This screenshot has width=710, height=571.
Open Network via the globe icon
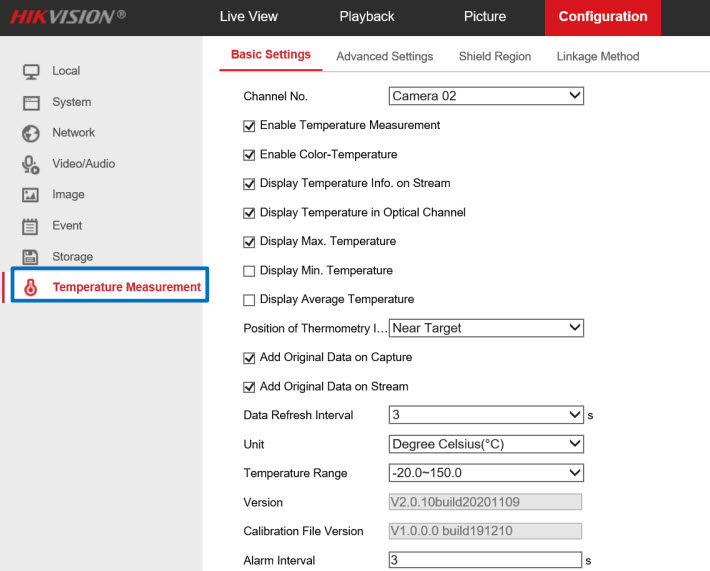31,133
